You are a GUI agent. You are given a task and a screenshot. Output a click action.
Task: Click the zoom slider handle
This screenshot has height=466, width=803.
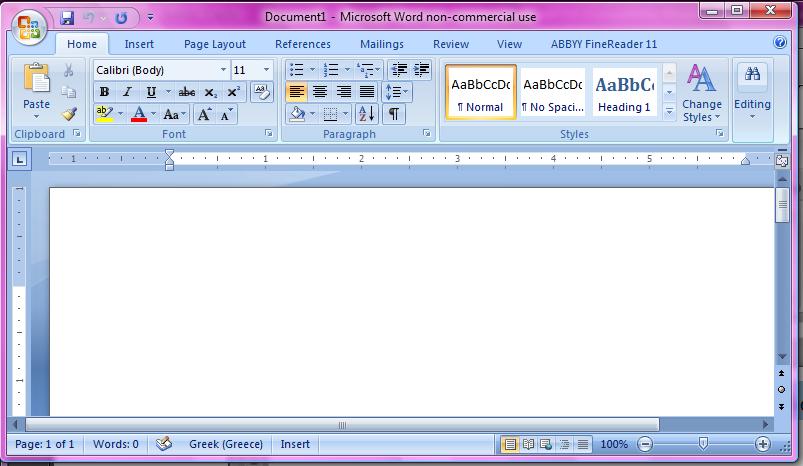tap(703, 443)
